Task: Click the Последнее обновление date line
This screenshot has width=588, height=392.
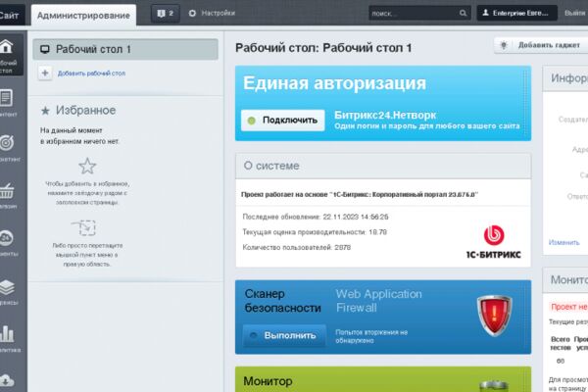Action: click(316, 217)
